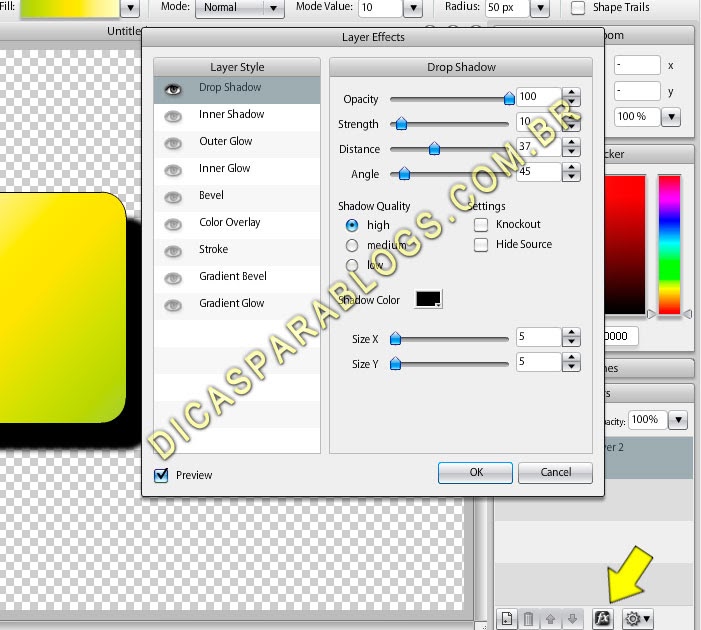Click the Distance slider handle

click(434, 148)
